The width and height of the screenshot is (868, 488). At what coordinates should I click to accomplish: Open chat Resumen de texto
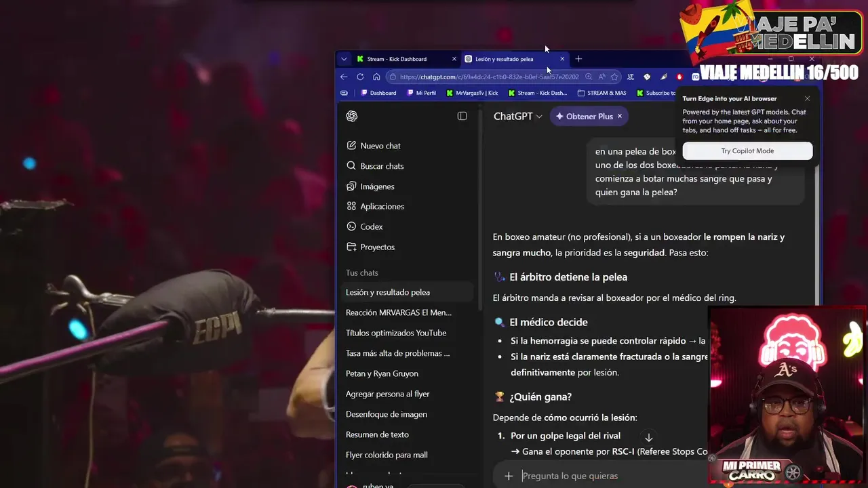[x=407, y=434]
